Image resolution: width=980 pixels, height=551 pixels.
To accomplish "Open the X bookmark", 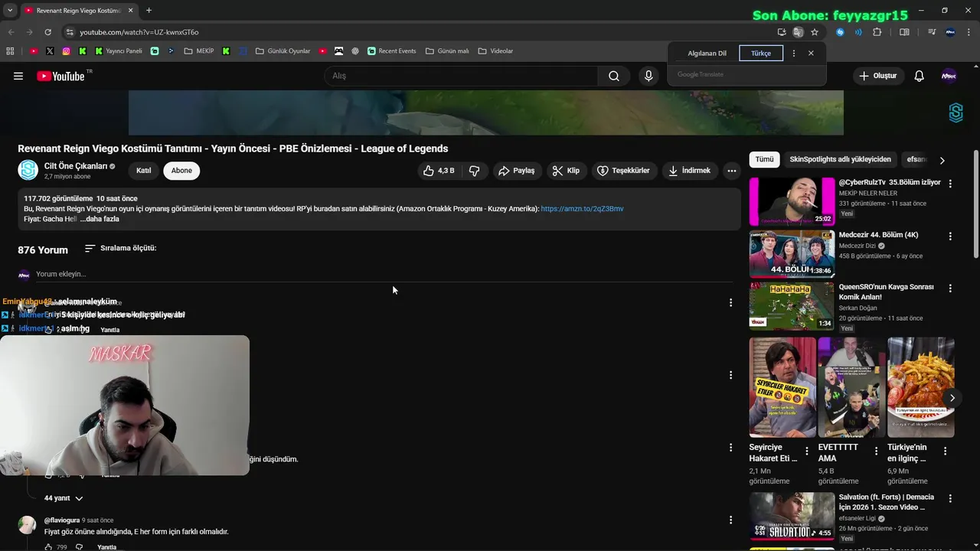I will [50, 51].
